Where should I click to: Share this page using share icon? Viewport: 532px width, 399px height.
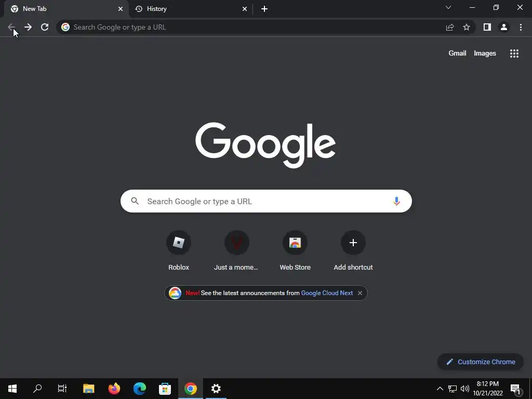coord(450,27)
